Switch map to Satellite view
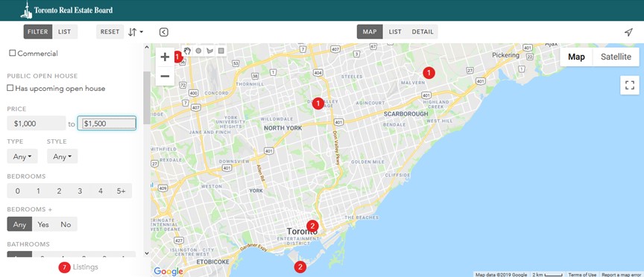This screenshot has width=644, height=277. [616, 57]
